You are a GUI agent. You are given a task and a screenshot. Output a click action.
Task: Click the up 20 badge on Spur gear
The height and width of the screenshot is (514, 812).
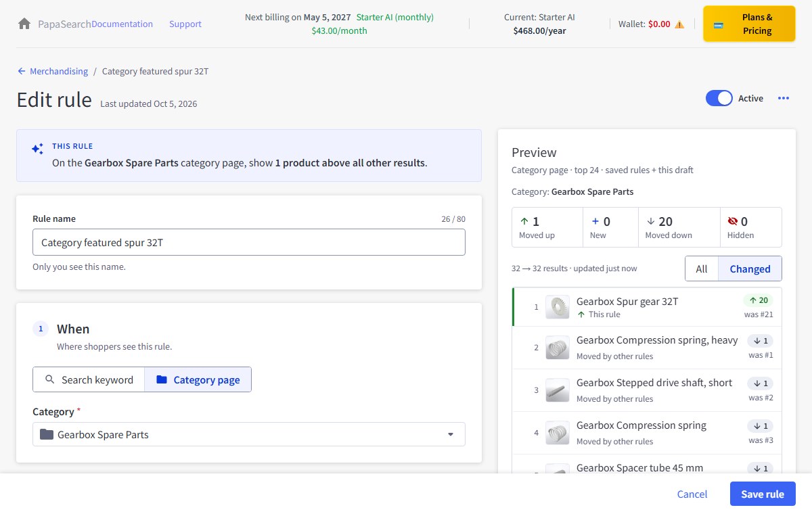pyautogui.click(x=758, y=300)
